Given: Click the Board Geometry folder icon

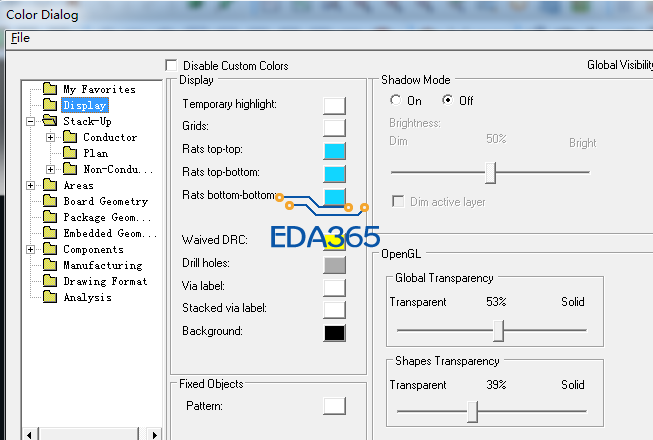Looking at the screenshot, I should tap(50, 201).
